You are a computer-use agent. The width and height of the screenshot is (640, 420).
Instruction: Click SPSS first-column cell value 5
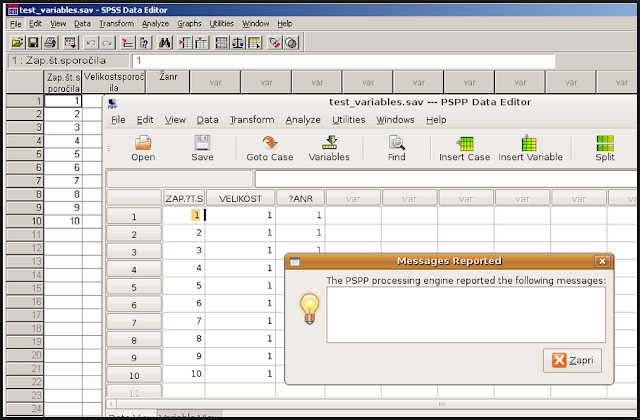[x=63, y=154]
